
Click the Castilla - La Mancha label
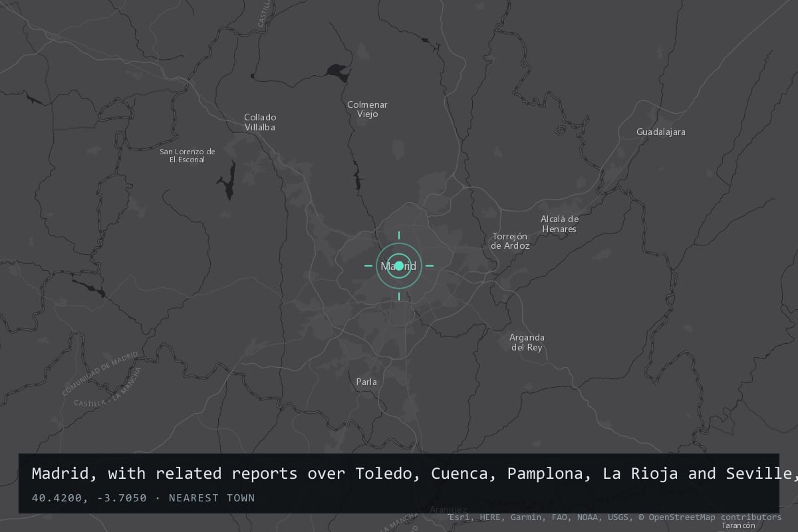[108, 387]
